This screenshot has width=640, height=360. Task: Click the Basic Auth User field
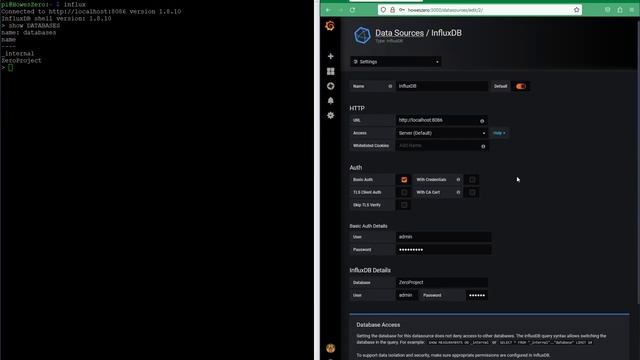click(443, 237)
